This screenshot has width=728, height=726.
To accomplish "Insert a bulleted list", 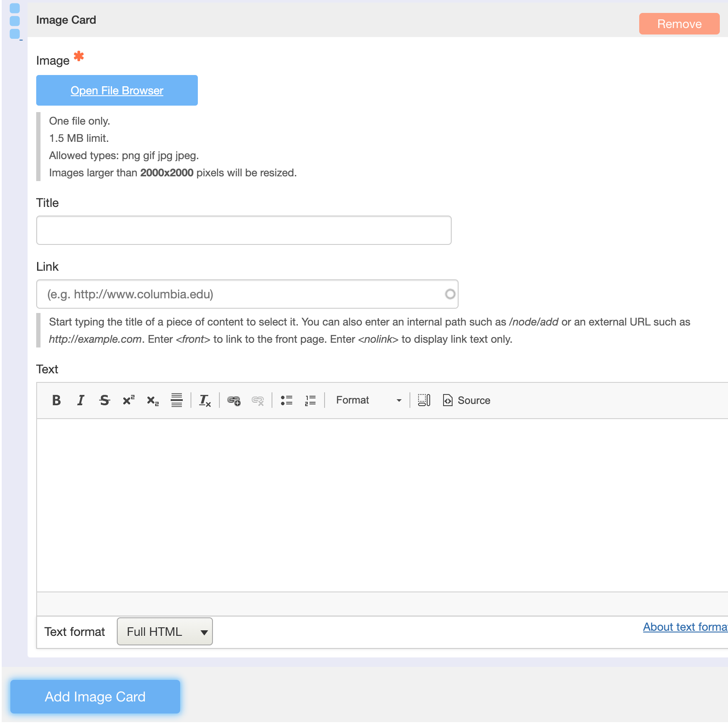I will 286,400.
